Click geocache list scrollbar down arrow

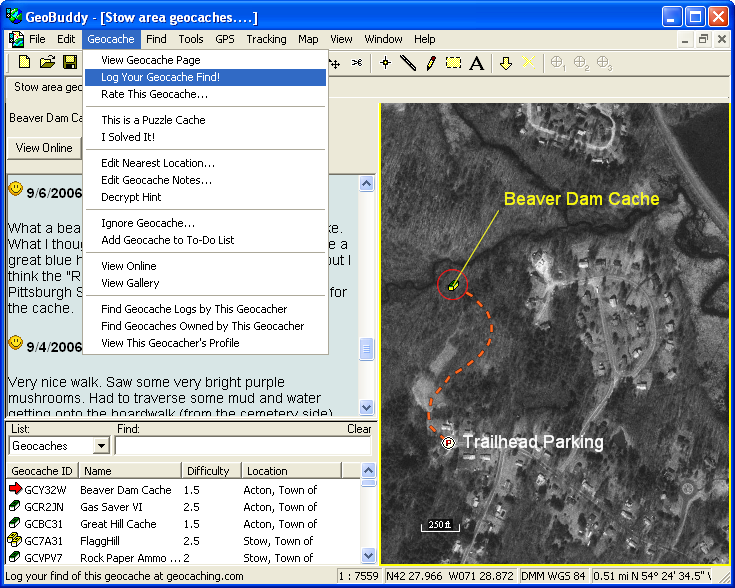point(368,556)
